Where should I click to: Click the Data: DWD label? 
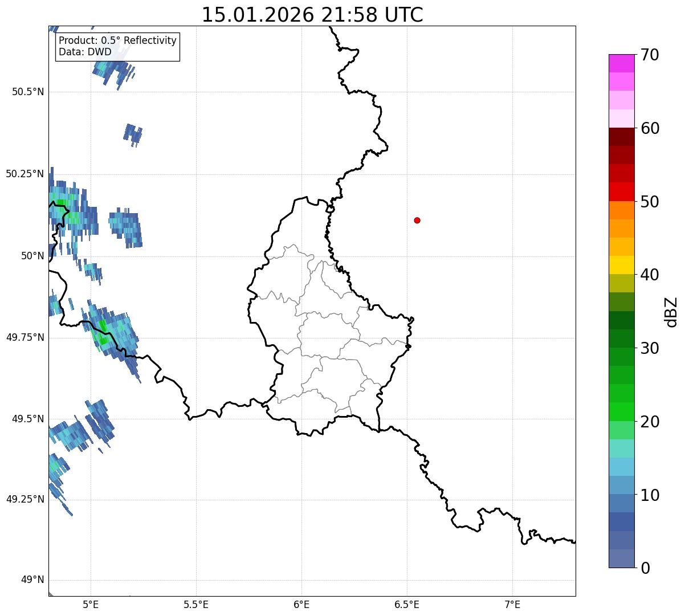tap(85, 52)
